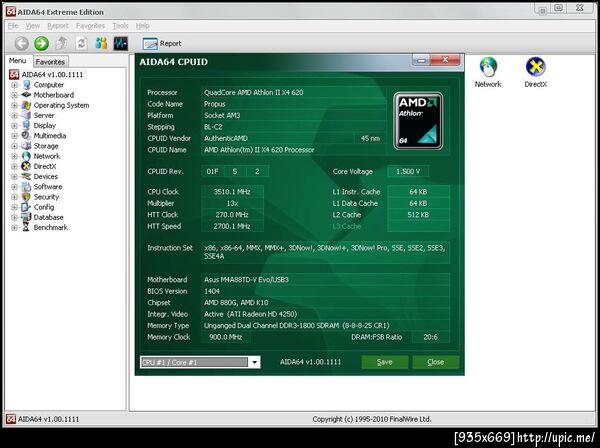Select the Config tree icon

tap(26, 207)
